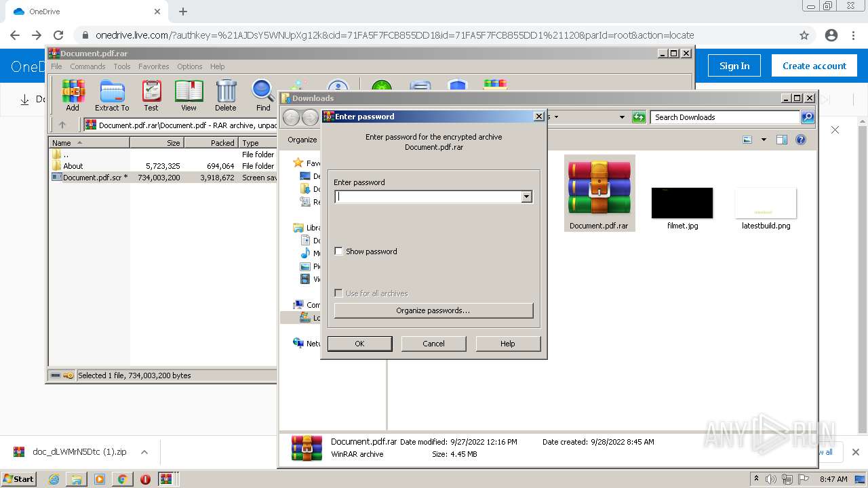868x488 pixels.
Task: Open the View toolbar icon in WinRAR
Action: pyautogui.click(x=189, y=95)
